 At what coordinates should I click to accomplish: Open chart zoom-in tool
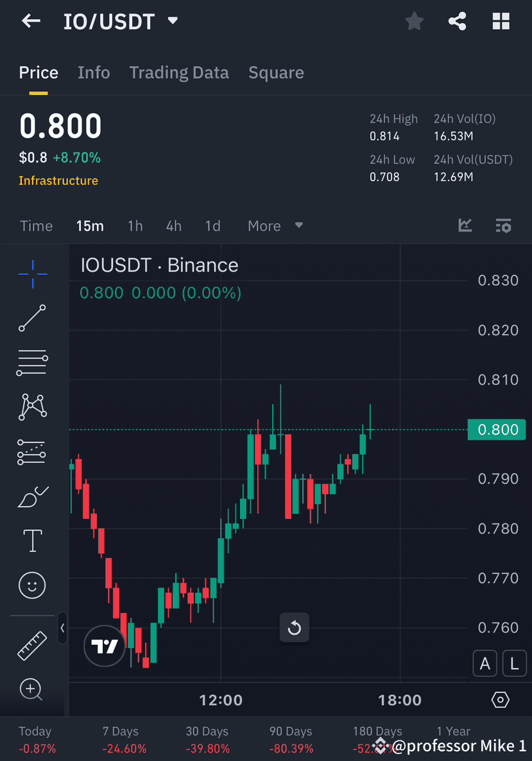[31, 690]
